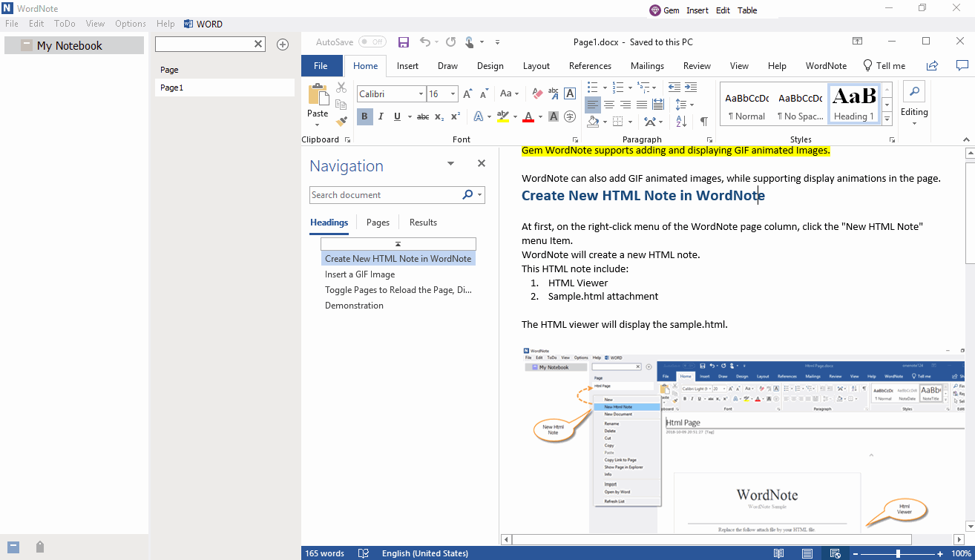
Task: Open the font name dropdown Calibri
Action: 421,94
